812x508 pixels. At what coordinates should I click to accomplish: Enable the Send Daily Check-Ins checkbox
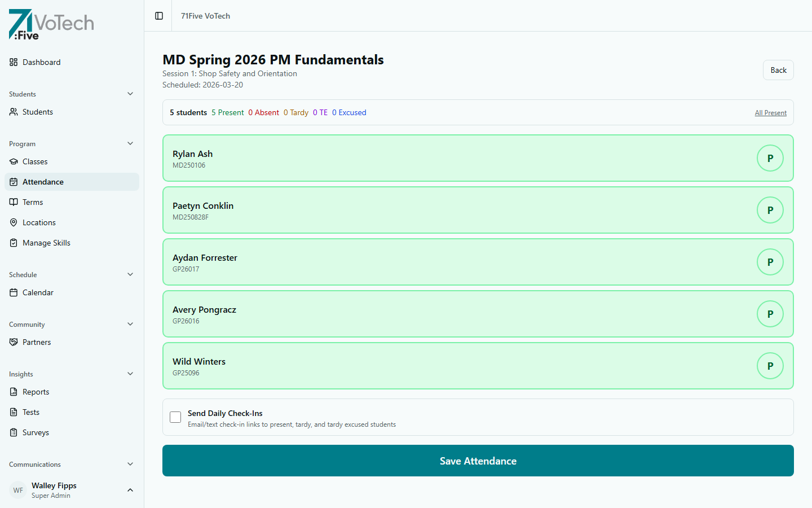[x=175, y=417]
